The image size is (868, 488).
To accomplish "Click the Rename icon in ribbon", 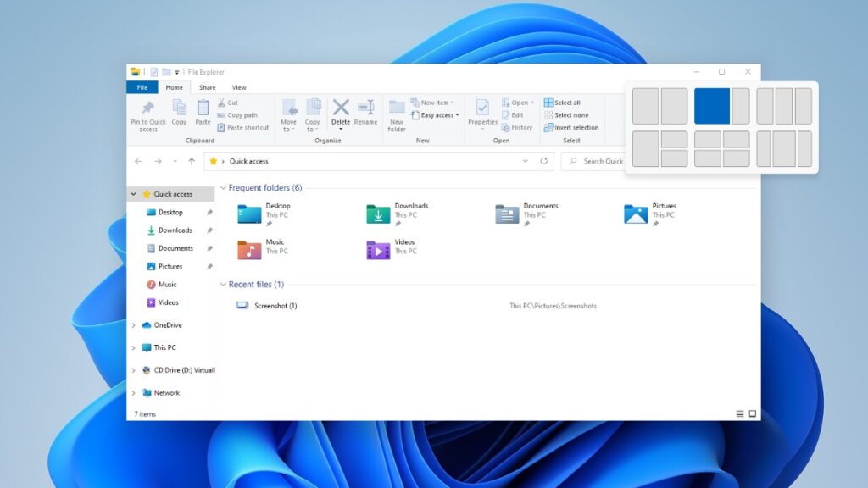I will click(366, 108).
